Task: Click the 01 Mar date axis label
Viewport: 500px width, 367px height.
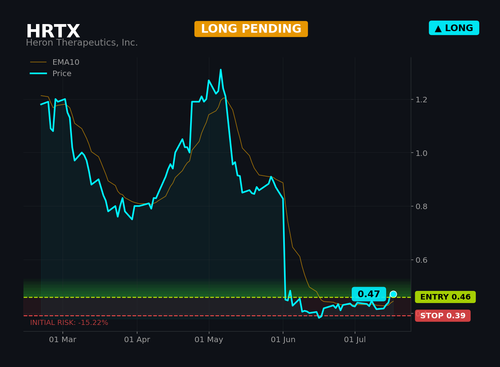Action: 62,340
